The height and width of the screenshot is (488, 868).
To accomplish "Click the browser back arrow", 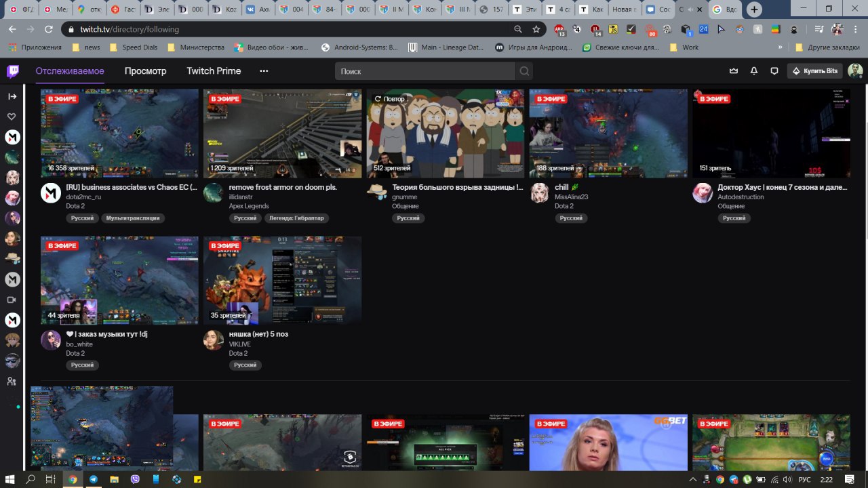I will click(12, 29).
